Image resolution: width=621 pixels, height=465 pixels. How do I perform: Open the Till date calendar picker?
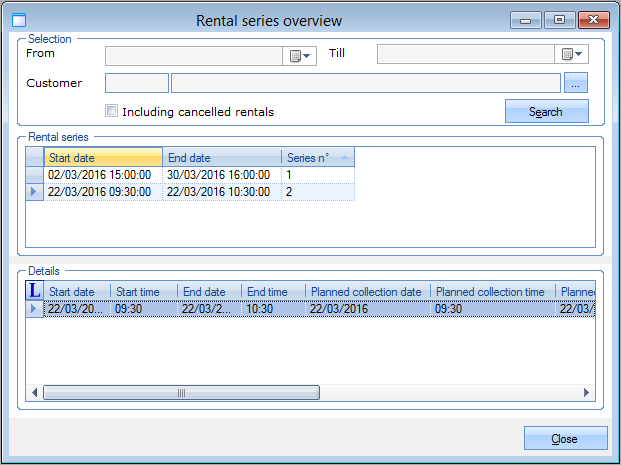point(573,55)
